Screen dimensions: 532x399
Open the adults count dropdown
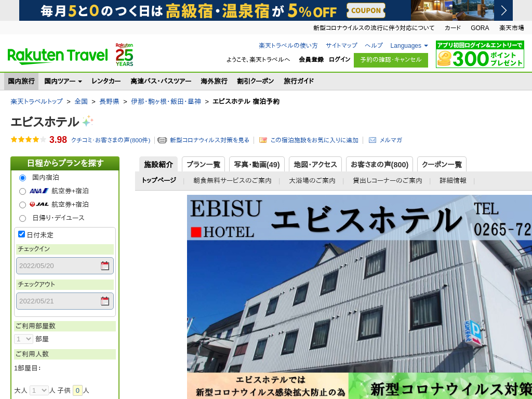pyautogui.click(x=38, y=391)
